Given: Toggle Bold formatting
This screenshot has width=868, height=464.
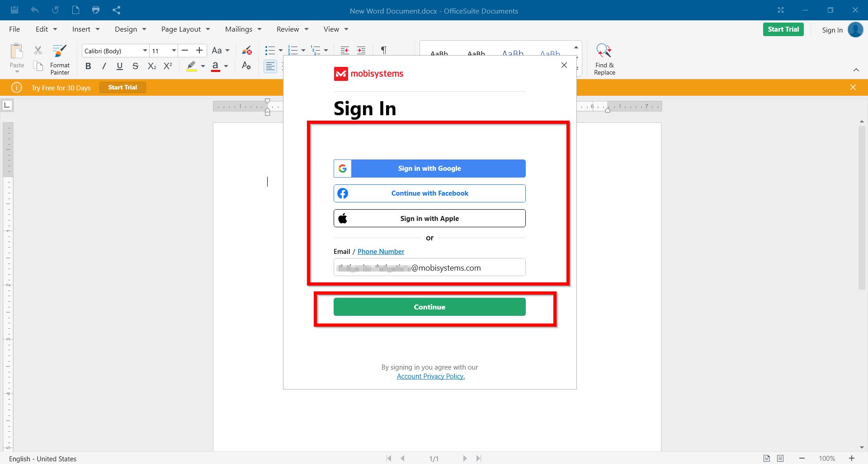Looking at the screenshot, I should (88, 66).
